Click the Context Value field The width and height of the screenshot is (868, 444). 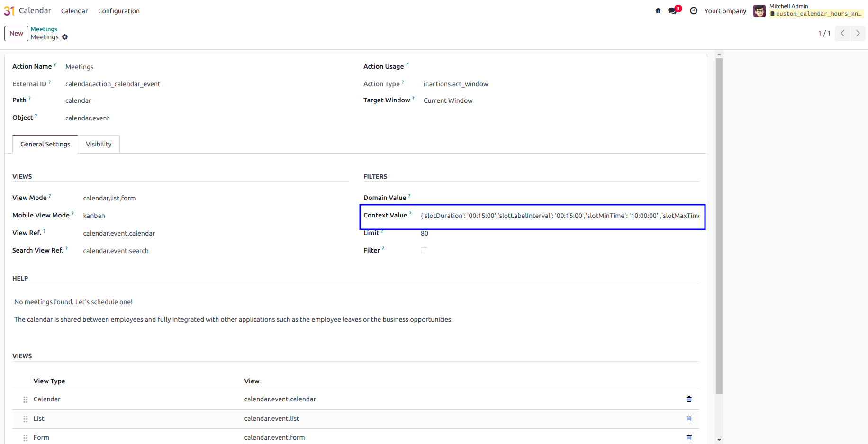point(560,216)
